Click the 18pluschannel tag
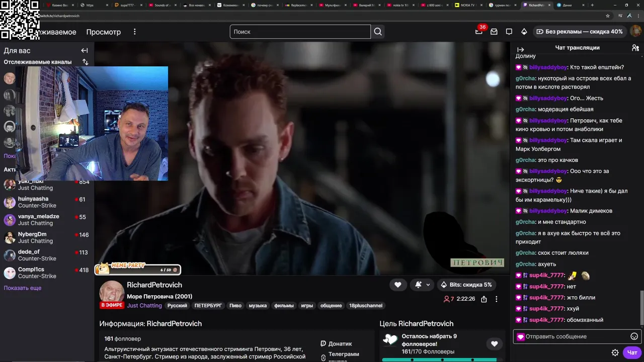The width and height of the screenshot is (644, 362). click(x=366, y=306)
